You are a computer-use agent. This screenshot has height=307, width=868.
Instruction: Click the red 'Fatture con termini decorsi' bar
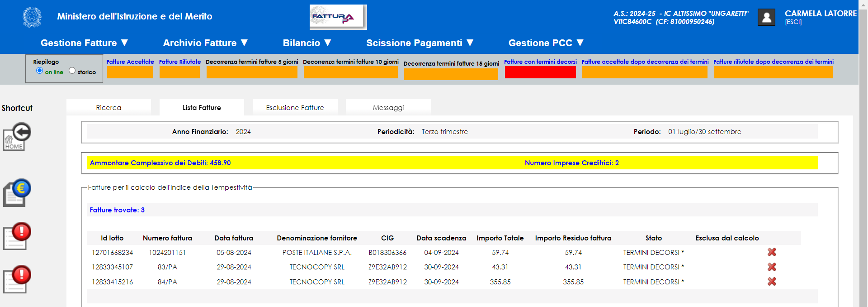click(x=540, y=72)
